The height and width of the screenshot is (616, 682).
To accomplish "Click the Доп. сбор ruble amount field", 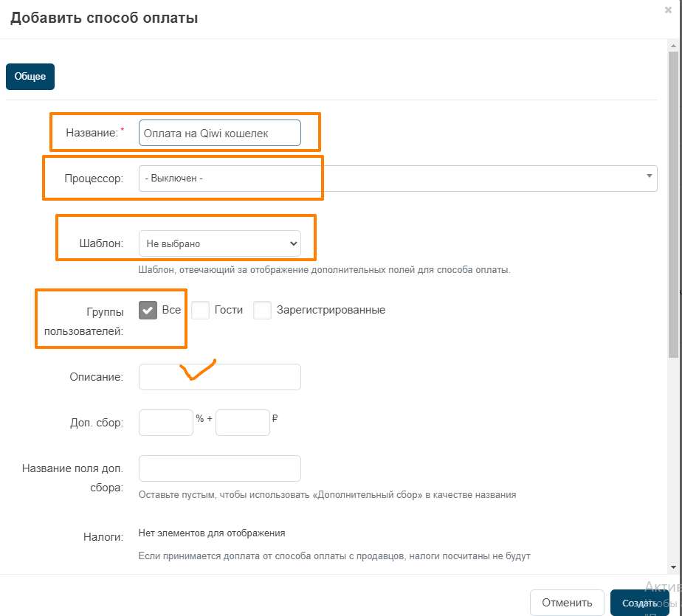I will [x=243, y=423].
